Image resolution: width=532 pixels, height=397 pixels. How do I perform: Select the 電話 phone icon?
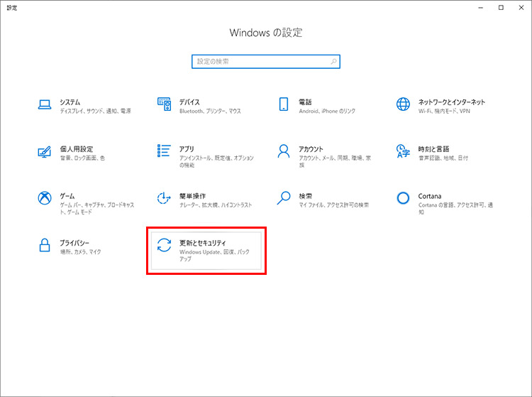(x=284, y=104)
